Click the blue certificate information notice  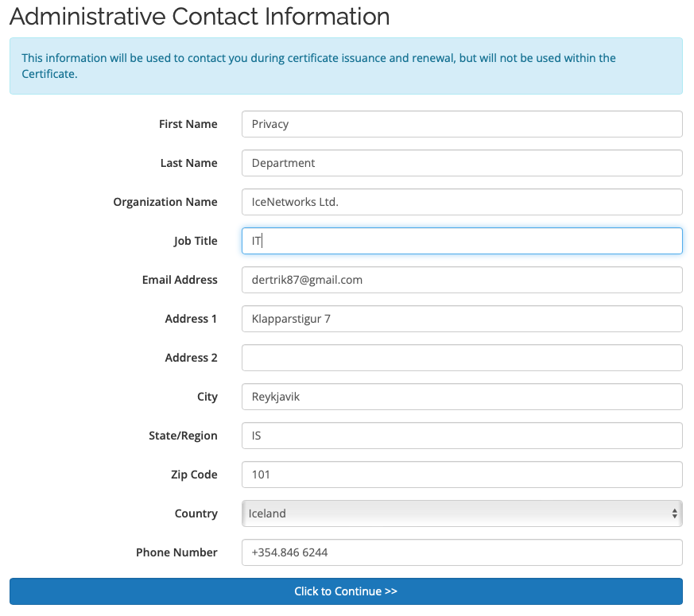(346, 66)
